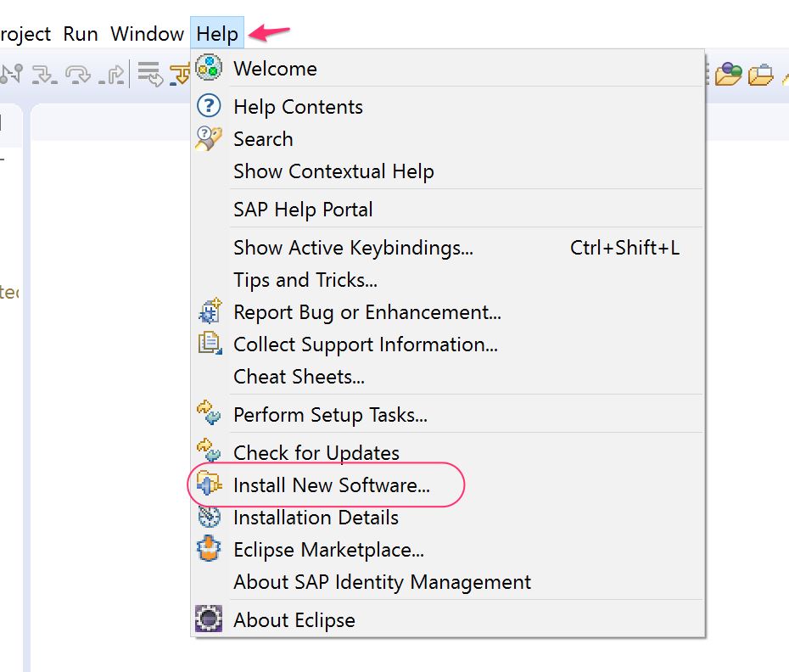The image size is (789, 672).
Task: Click the Install New Software icon
Action: [x=209, y=484]
